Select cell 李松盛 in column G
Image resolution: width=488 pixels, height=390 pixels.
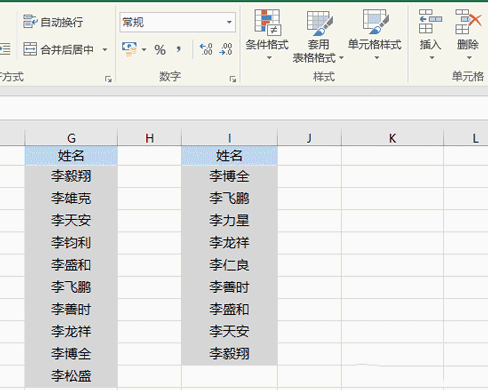pos(71,376)
